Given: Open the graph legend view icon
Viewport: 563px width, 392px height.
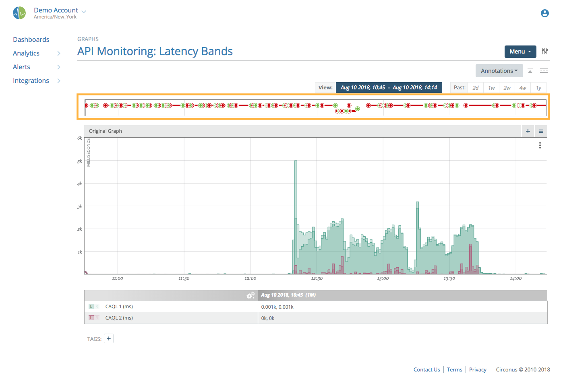Looking at the screenshot, I should [544, 71].
